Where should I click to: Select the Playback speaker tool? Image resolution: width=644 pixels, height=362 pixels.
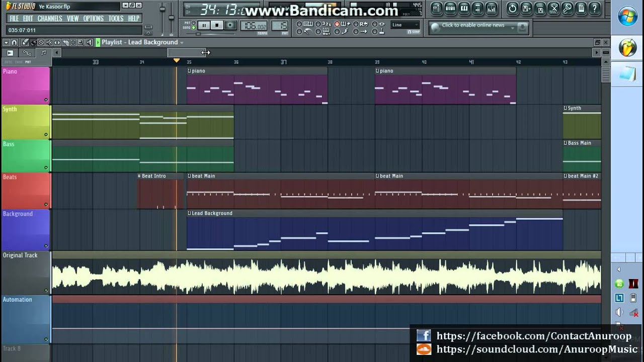(x=89, y=42)
